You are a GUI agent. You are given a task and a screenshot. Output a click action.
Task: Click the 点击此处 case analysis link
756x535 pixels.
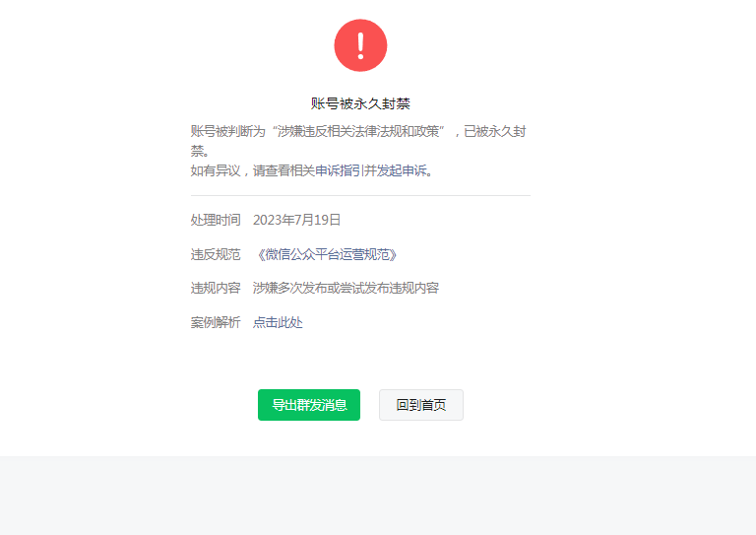tap(278, 322)
